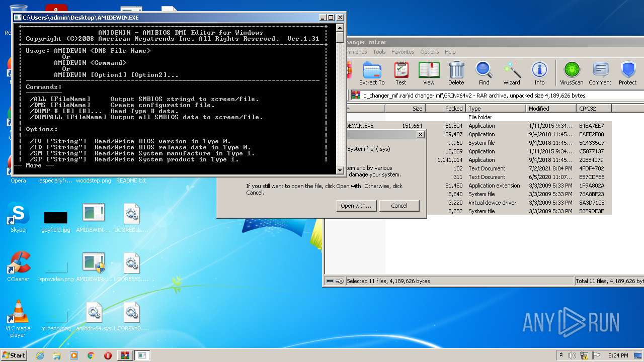Image resolution: width=644 pixels, height=362 pixels.
Task: Sort files by Size column
Action: point(405,108)
